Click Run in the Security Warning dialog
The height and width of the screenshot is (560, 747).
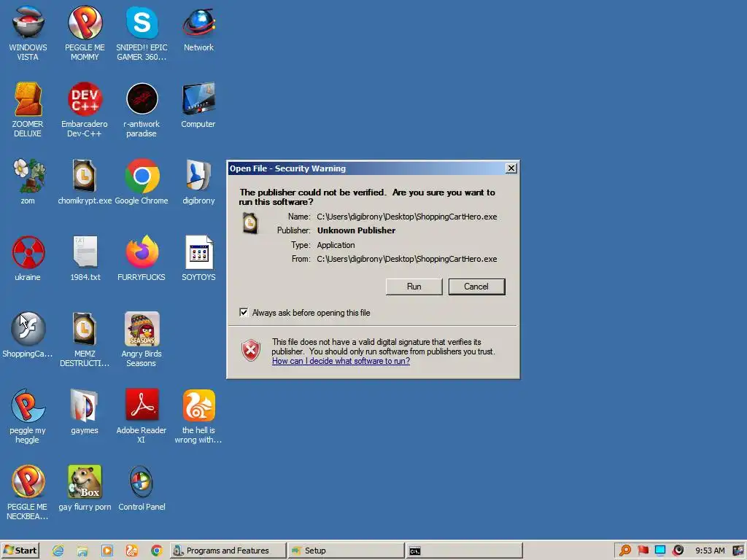414,287
